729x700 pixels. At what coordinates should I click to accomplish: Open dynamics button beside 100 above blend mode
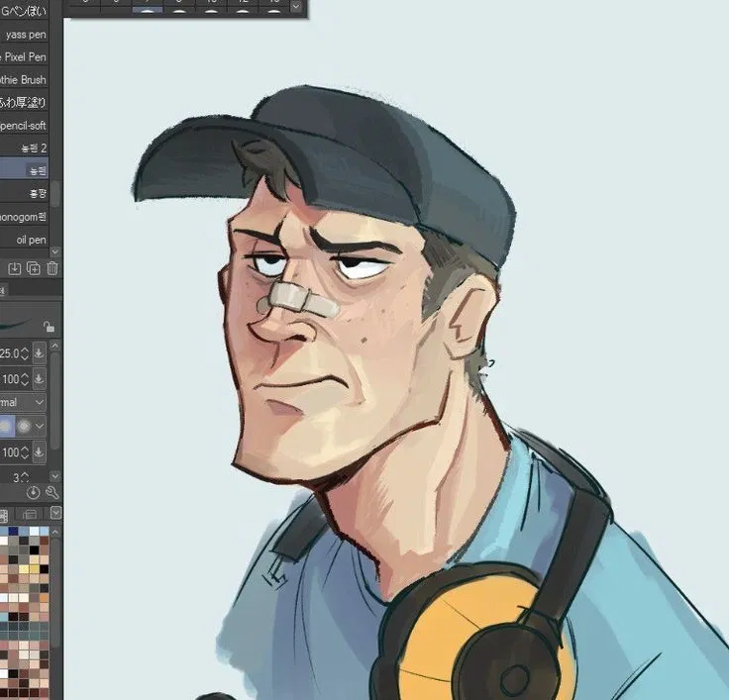[39, 378]
